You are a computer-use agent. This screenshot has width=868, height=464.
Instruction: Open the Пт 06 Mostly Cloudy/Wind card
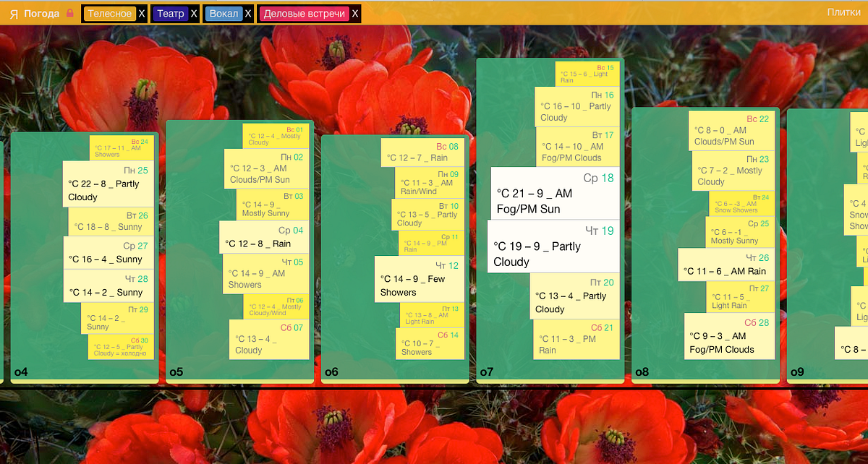click(276, 306)
